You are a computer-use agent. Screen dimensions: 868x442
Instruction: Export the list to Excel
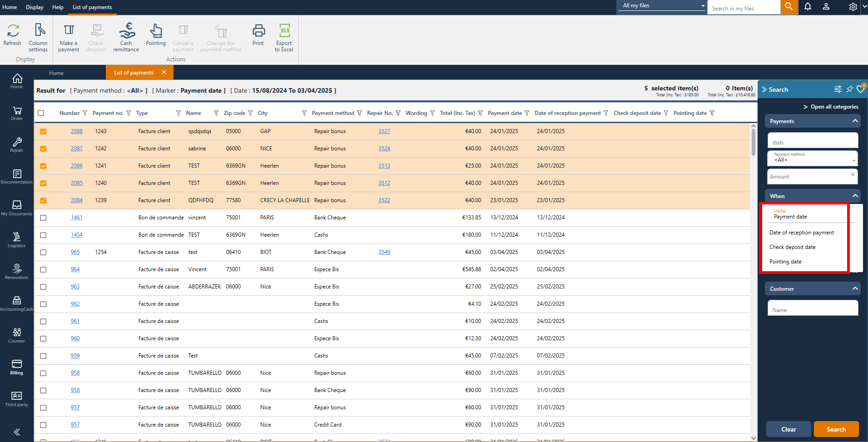pyautogui.click(x=284, y=37)
